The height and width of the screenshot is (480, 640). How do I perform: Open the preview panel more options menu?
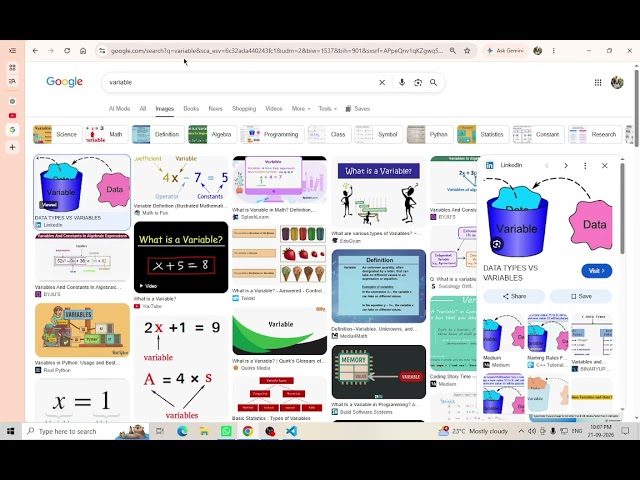585,165
